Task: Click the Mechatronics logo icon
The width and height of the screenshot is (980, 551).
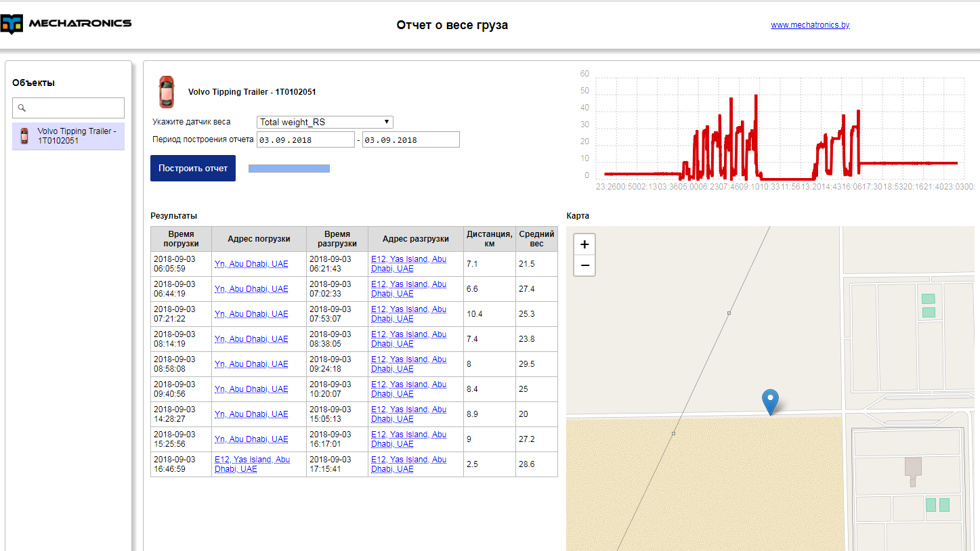Action: (x=12, y=24)
